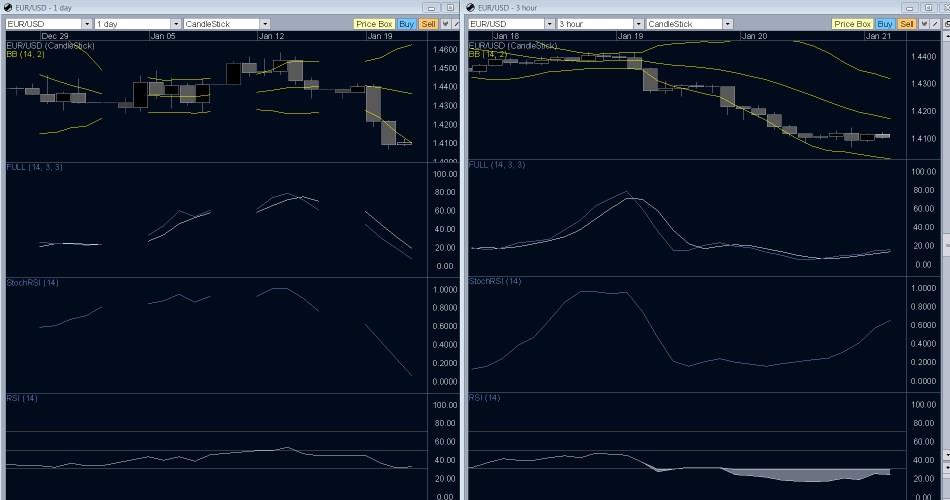Click 'Jan 05' date on 1 day time axis
This screenshot has width=950, height=500.
pyautogui.click(x=162, y=36)
